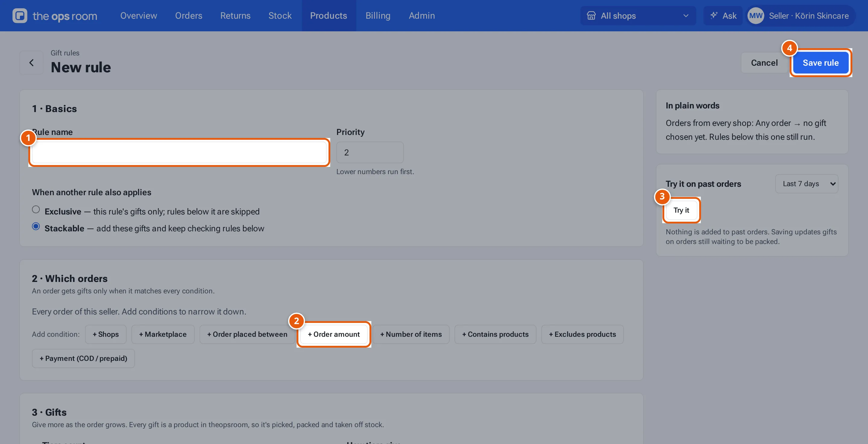Run the Try it button
868x444 pixels.
[x=681, y=210]
